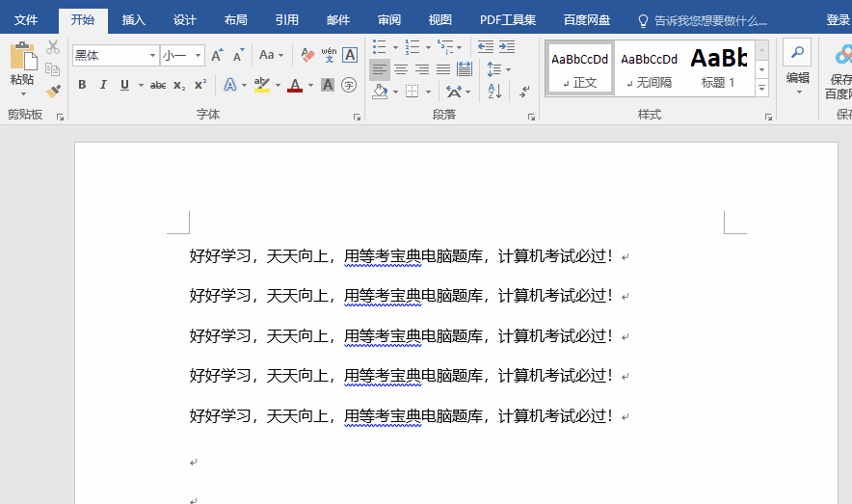Switch to the 引用 tab
The width and height of the screenshot is (852, 504).
(x=287, y=20)
